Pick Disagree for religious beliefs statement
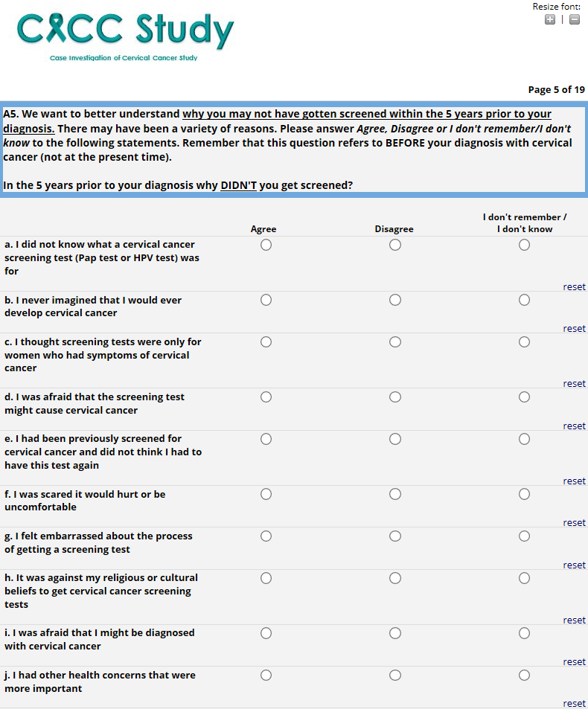The height and width of the screenshot is (709, 588). [x=395, y=578]
